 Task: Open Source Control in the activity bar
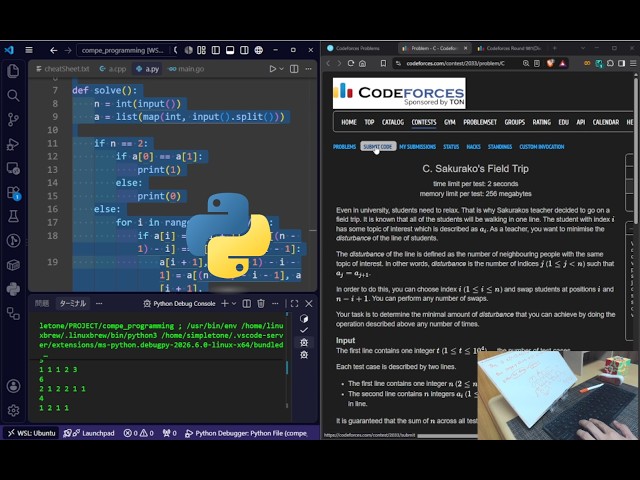[13, 120]
